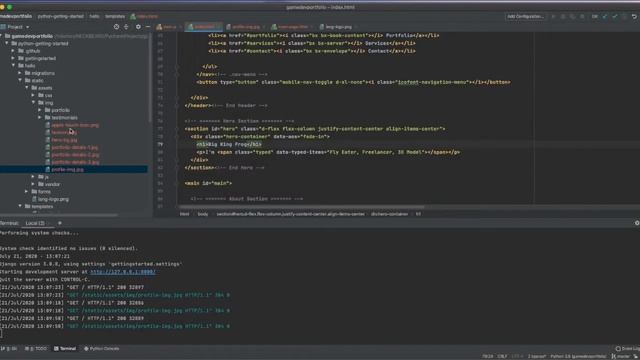Click templates in breadcrumb bar
Viewport: 640px width, 360px height.
[115, 16]
